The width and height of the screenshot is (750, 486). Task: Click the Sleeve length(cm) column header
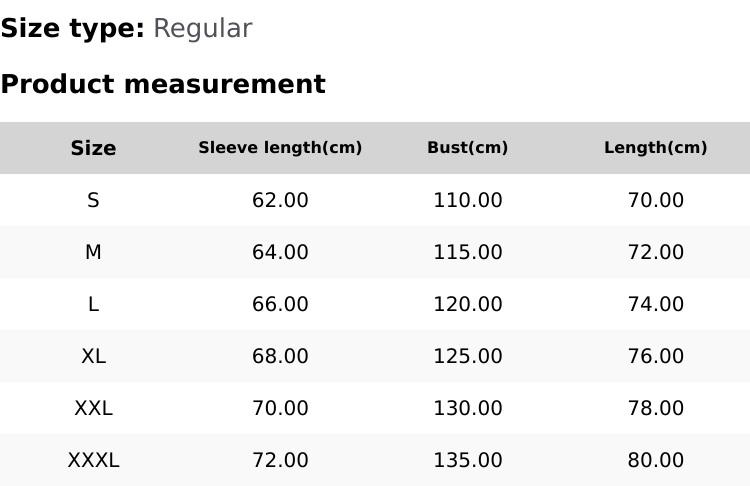pos(280,148)
